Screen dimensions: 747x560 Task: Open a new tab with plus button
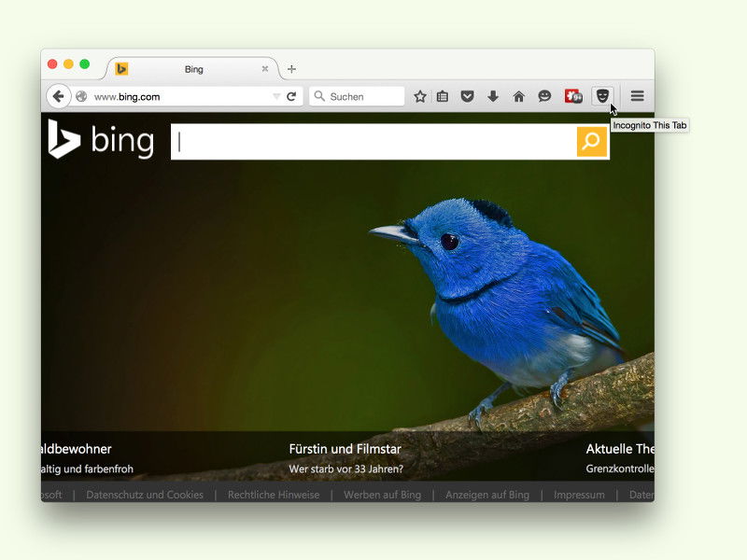291,69
